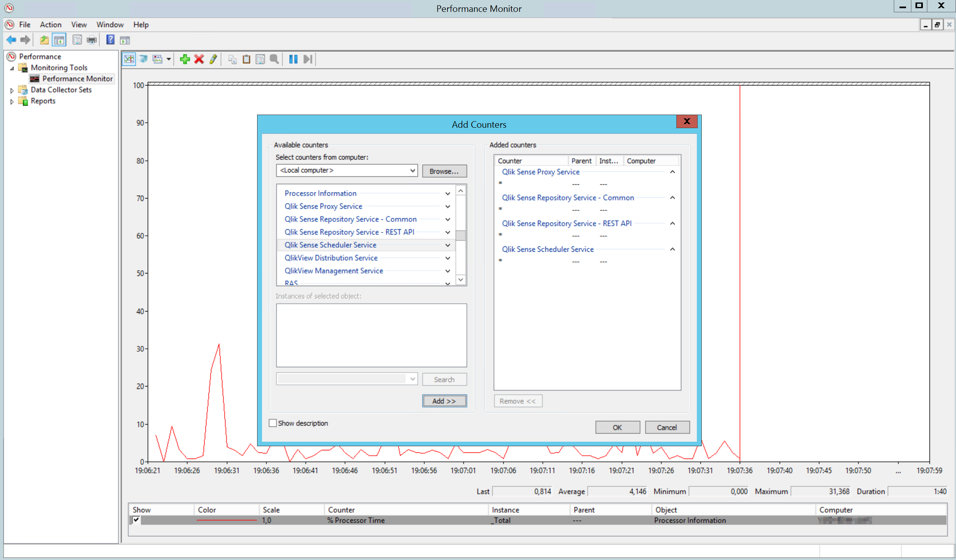Click the Add button to add counters
956x560 pixels.
443,401
